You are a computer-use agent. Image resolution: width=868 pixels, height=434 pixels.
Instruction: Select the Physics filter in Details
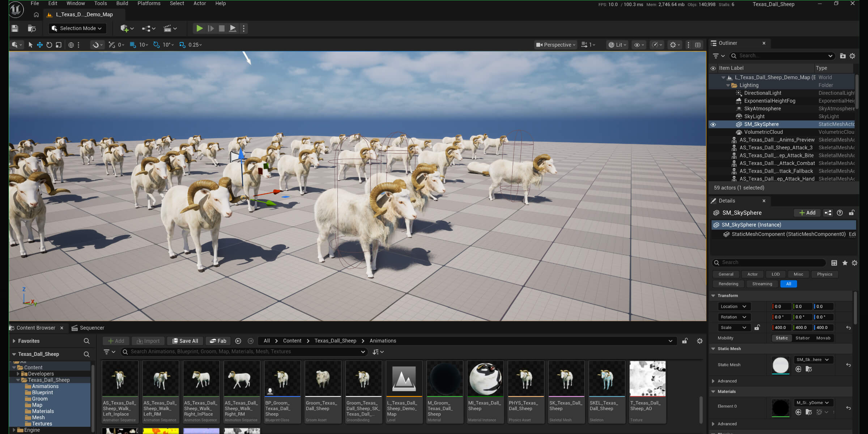[x=825, y=274]
